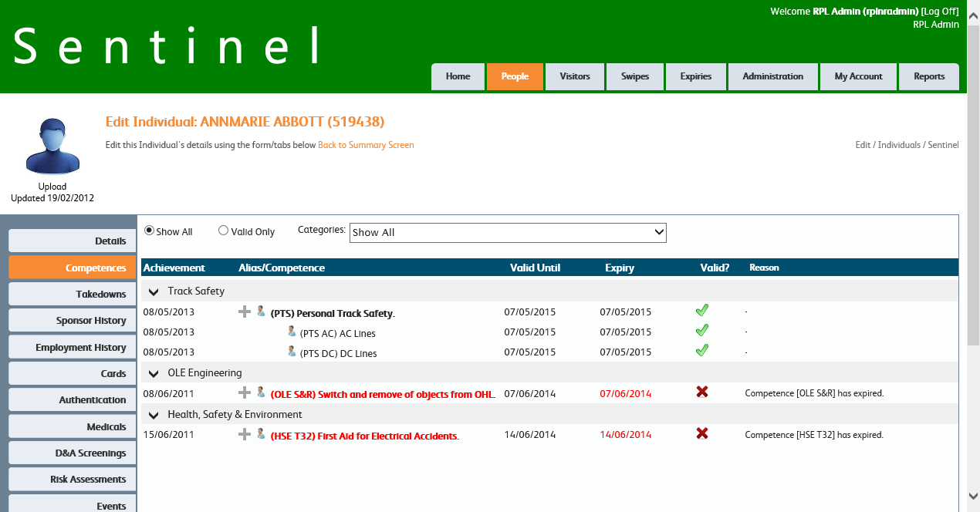Open the Medicals side tab
The image size is (980, 512).
click(73, 426)
